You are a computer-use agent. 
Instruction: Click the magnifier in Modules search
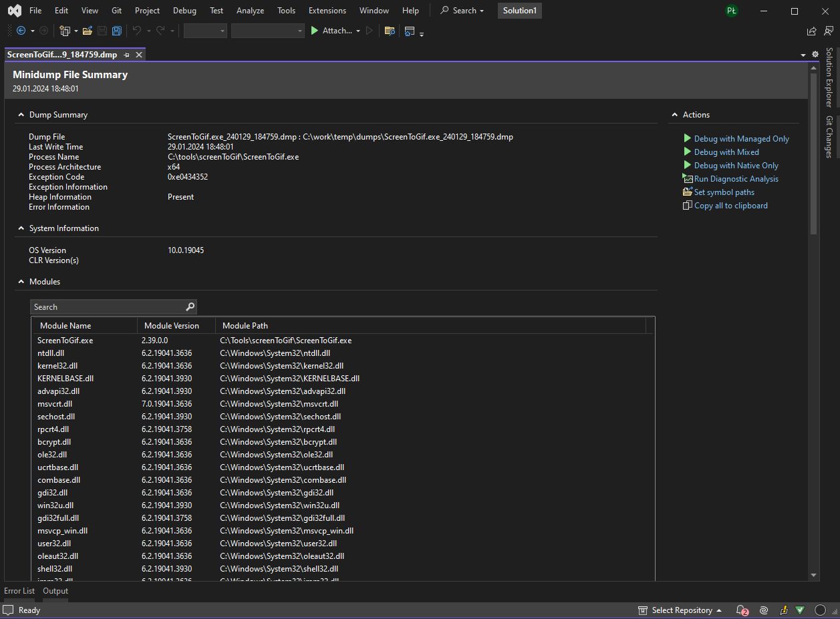coord(190,306)
